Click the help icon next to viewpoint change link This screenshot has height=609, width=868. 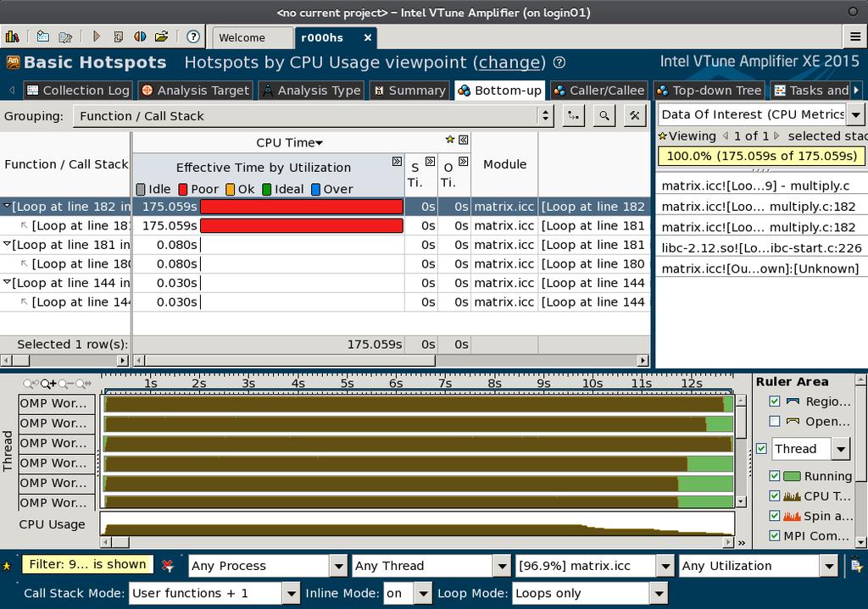[x=559, y=63]
